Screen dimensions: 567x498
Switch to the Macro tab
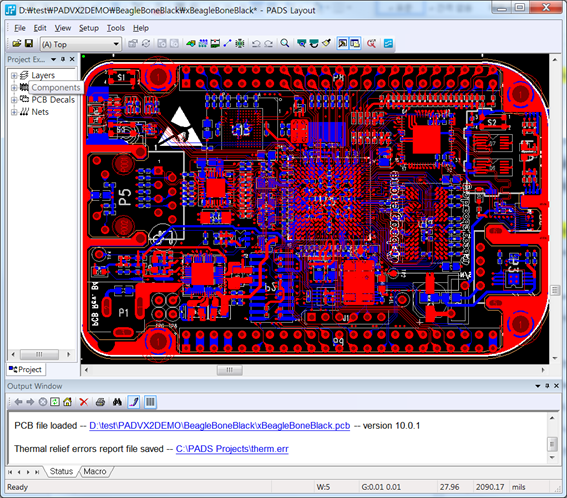pos(95,471)
